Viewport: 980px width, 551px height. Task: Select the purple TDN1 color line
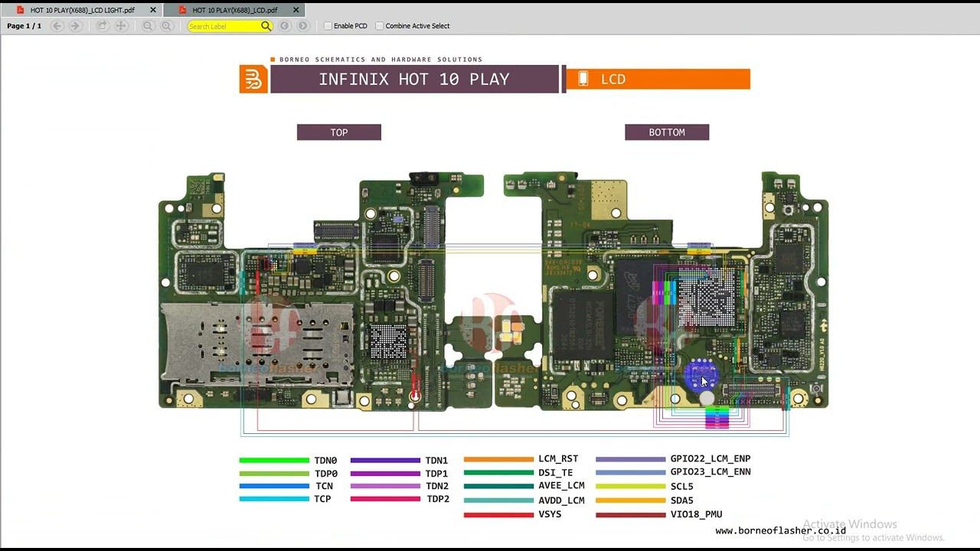pyautogui.click(x=385, y=461)
